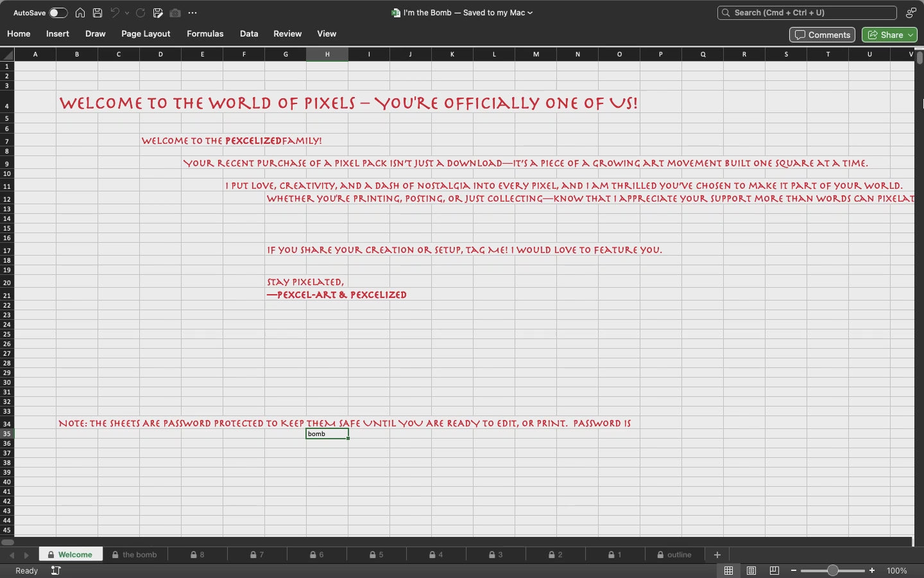Viewport: 924px width, 578px height.
Task: Switch to 'the bomb' sheet tab
Action: tap(135, 555)
